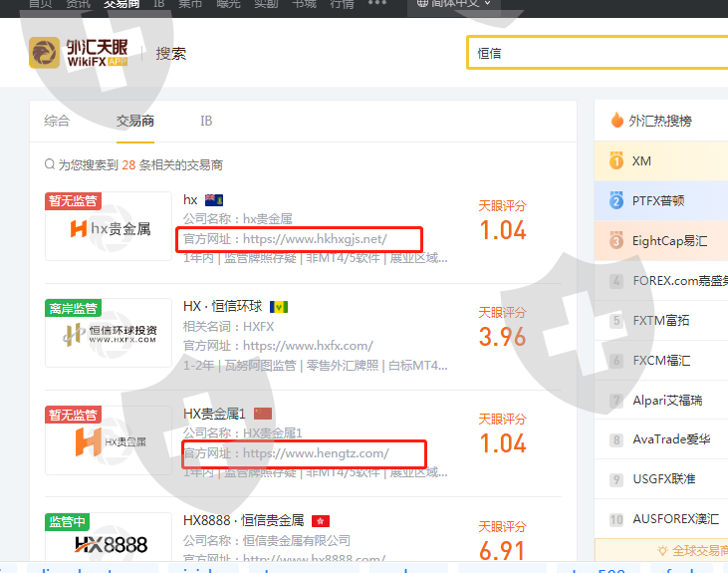Viewport: 728px width, 573px height.
Task: Click the 暂无监管 badge on hx贵金属
Action: coord(73,200)
